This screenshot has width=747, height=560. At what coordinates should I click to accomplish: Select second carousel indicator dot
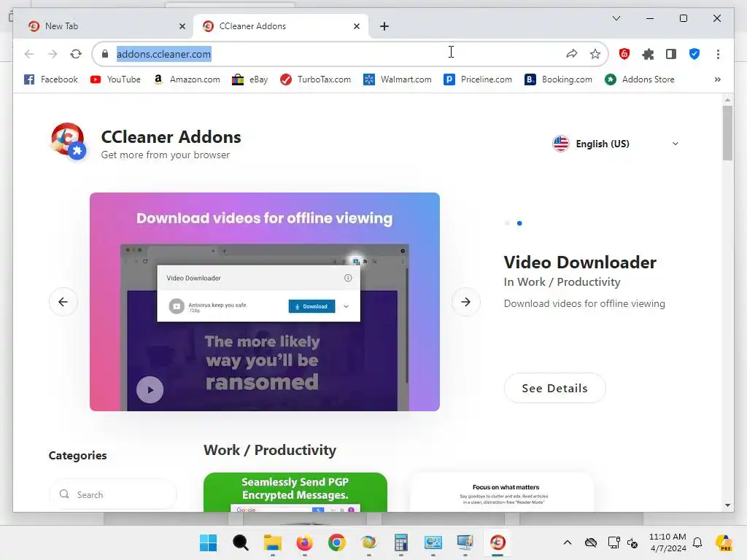[519, 223]
